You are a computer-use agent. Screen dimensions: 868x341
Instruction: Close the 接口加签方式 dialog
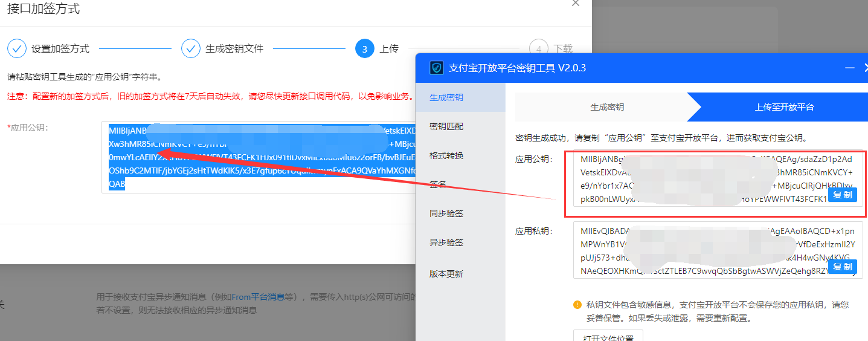pyautogui.click(x=576, y=4)
